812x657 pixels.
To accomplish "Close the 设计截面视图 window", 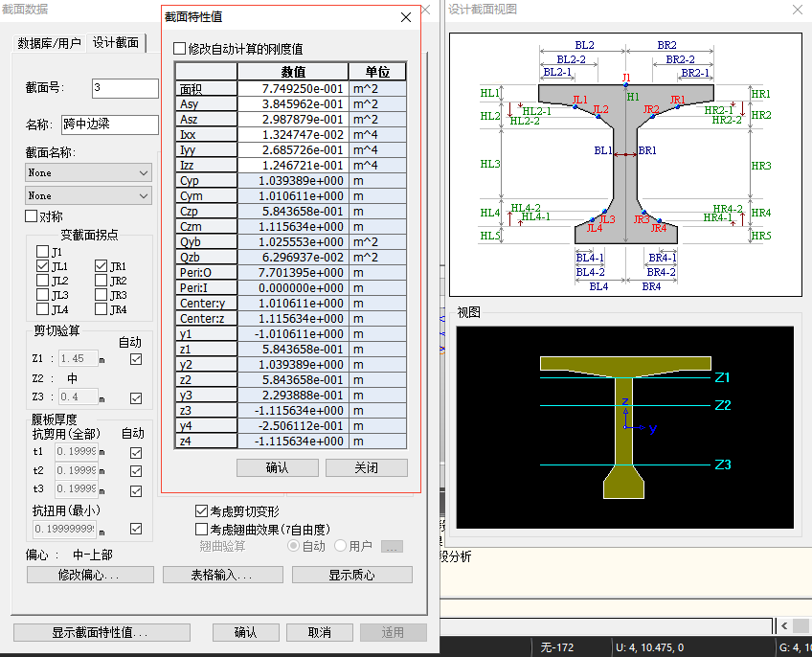I will pyautogui.click(x=798, y=10).
